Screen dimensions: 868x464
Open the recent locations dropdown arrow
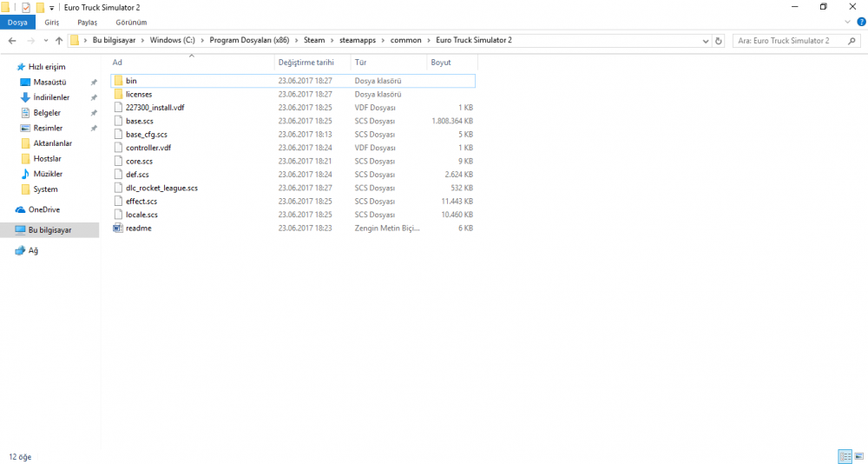tap(45, 41)
